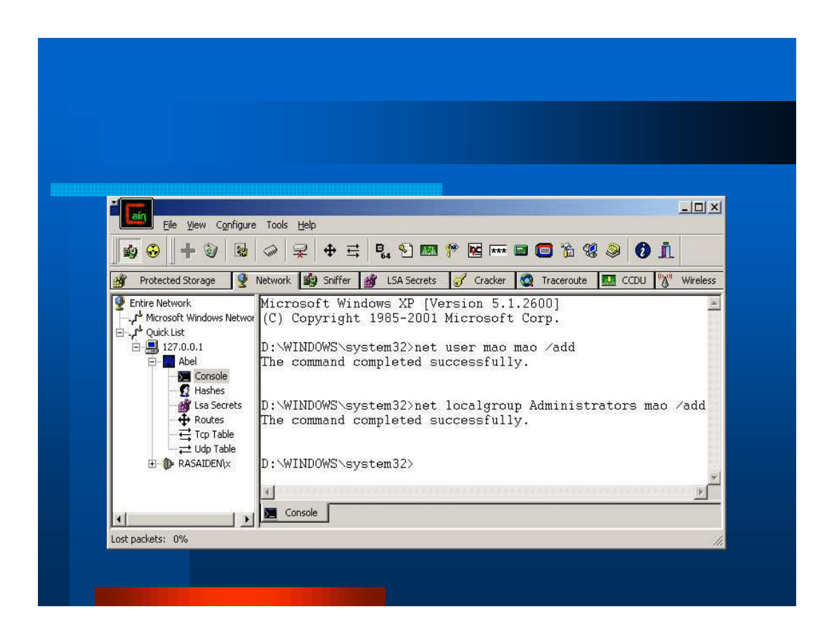The width and height of the screenshot is (834, 644).
Task: Click the asterisk password box revealer icon
Action: coord(498,250)
